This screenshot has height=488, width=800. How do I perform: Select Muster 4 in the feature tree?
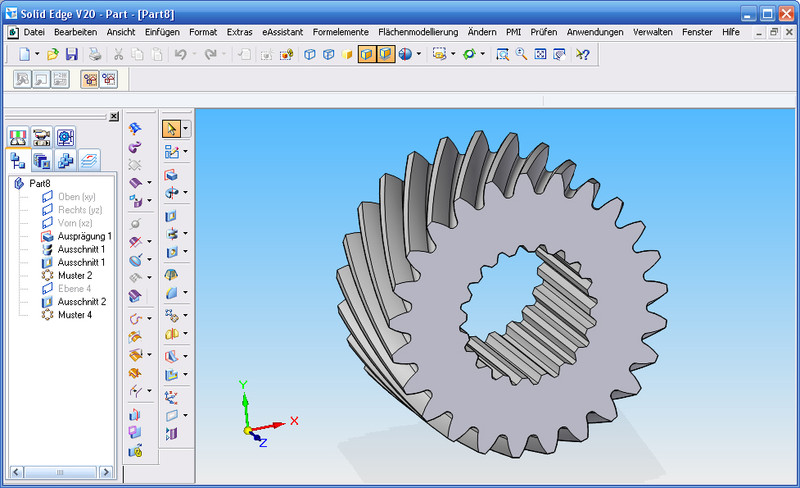[x=74, y=314]
